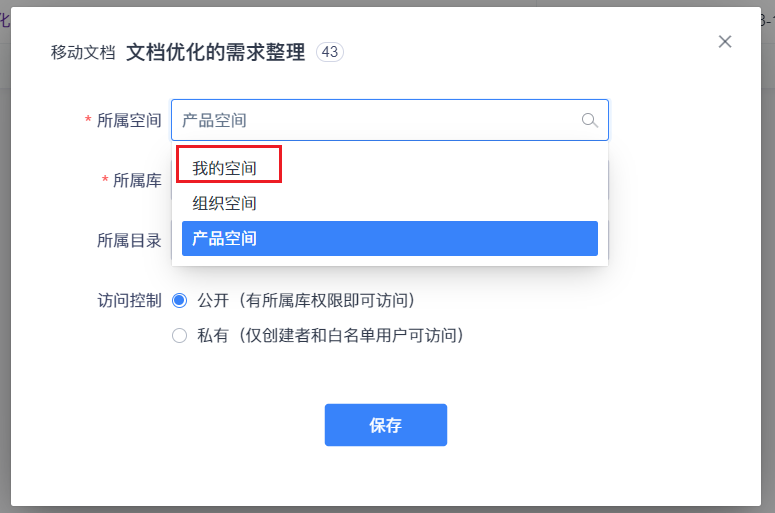Screen dimensions: 775x513
Task: Click the document title 文档优化的需求整理
Action: [x=215, y=52]
